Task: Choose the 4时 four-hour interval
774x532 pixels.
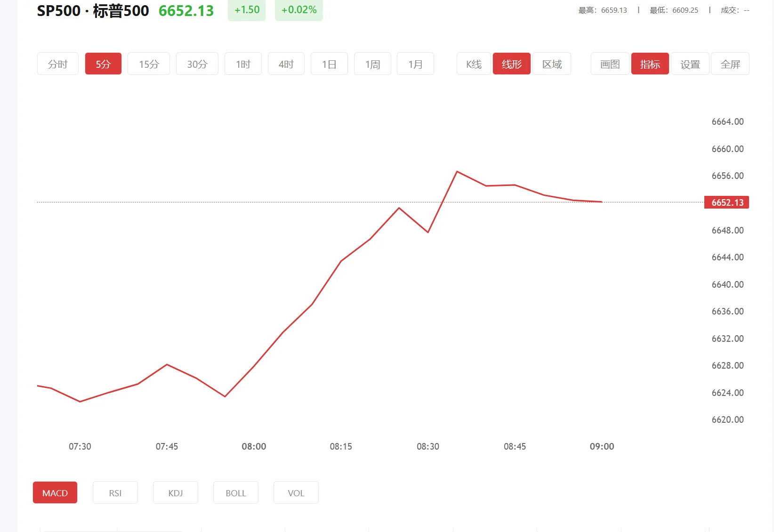Action: coord(286,64)
